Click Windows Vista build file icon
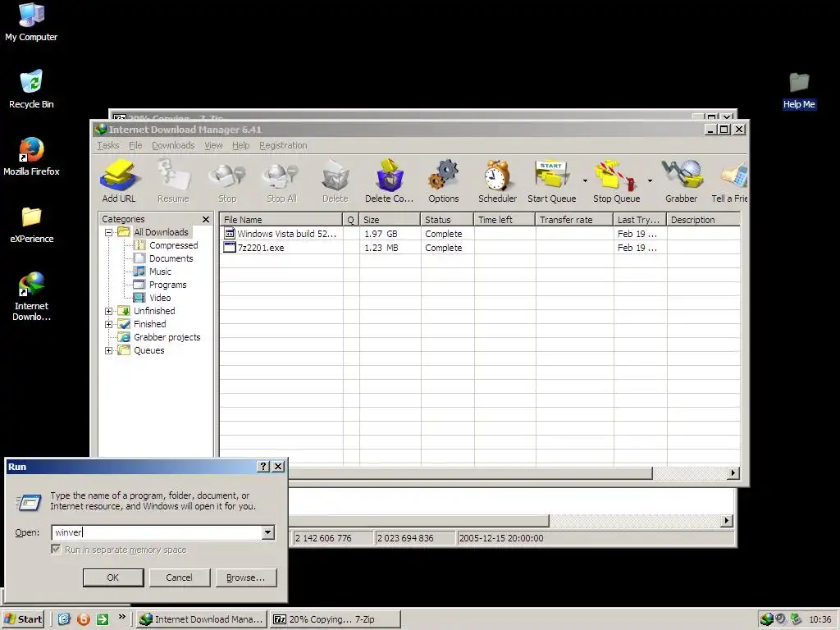This screenshot has height=630, width=840. pos(230,234)
